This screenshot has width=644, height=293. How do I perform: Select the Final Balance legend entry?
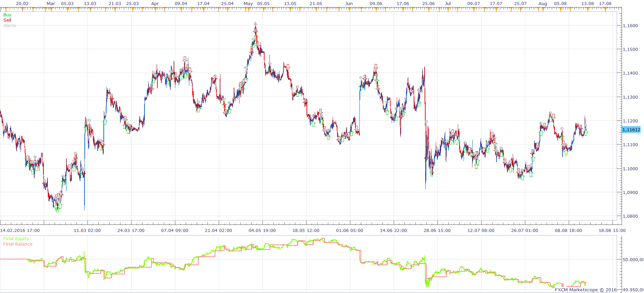pyautogui.click(x=18, y=244)
